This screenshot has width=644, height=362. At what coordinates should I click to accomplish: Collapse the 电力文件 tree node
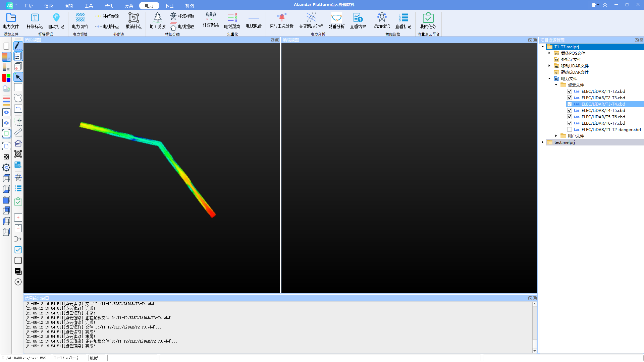click(x=549, y=78)
